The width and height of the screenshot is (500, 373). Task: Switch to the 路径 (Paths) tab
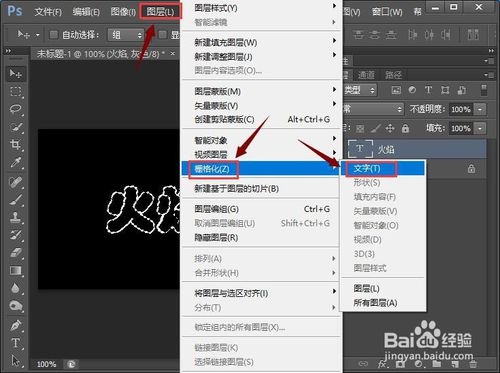click(x=393, y=75)
